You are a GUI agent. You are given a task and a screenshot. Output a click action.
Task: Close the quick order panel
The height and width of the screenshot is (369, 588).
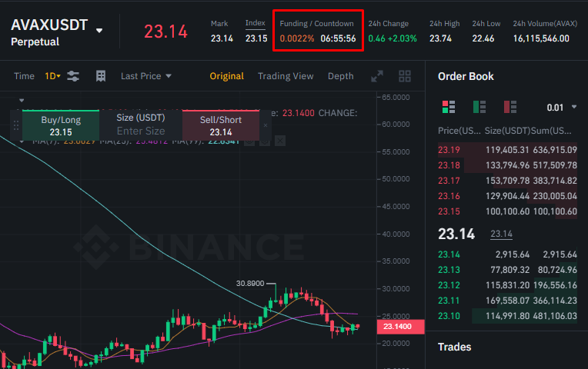pyautogui.click(x=266, y=125)
